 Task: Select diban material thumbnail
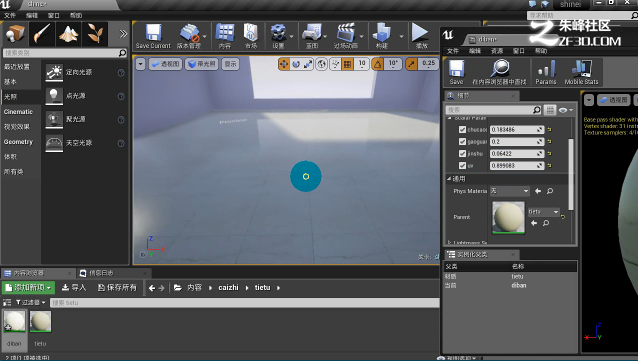(x=14, y=322)
